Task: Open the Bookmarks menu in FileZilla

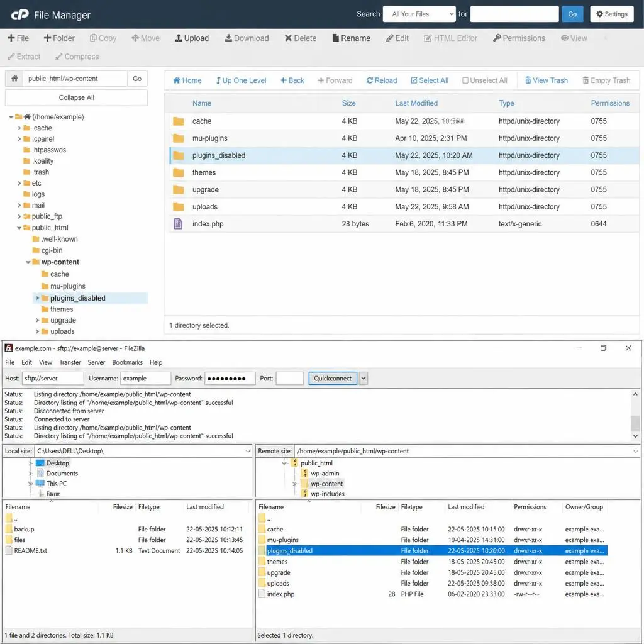Action: tap(127, 362)
